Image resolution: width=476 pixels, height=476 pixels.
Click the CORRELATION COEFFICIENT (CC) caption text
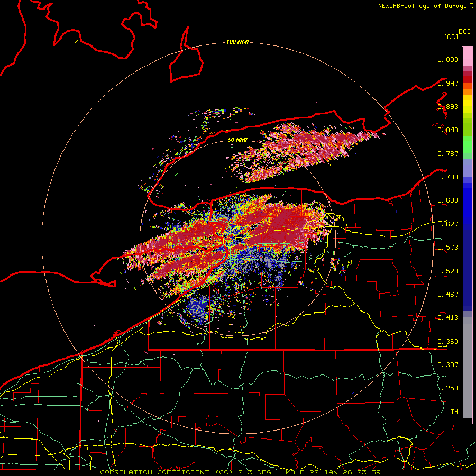click(x=166, y=472)
